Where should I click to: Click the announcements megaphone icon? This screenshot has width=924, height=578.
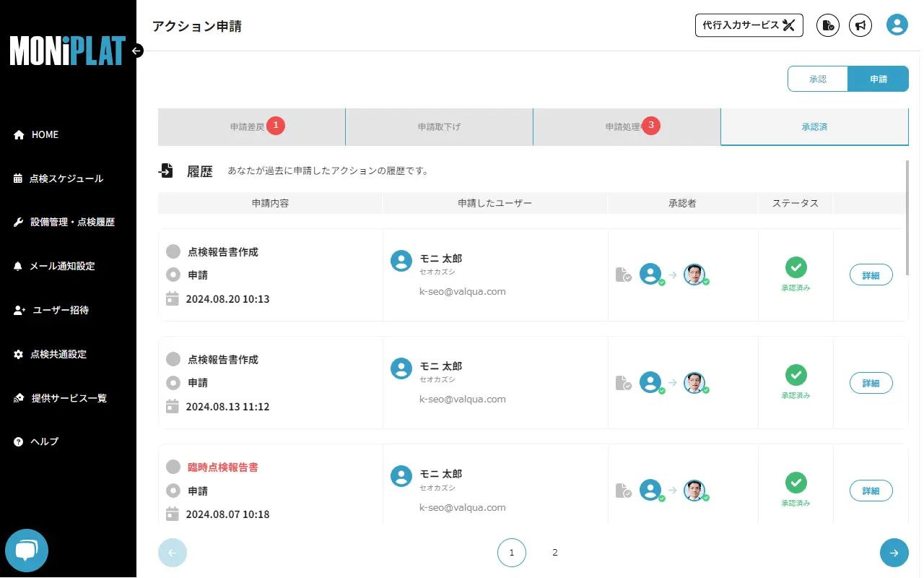click(x=860, y=25)
